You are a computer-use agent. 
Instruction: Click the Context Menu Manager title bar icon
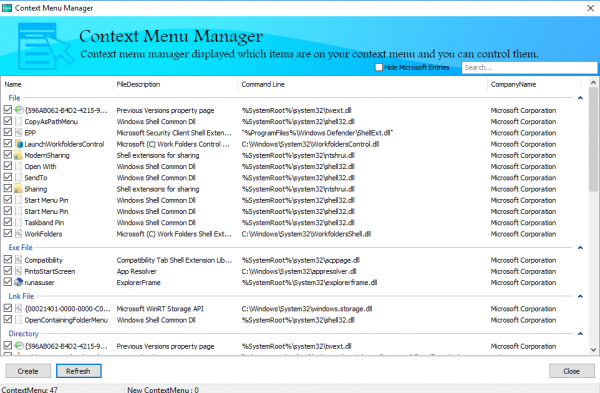(x=7, y=8)
